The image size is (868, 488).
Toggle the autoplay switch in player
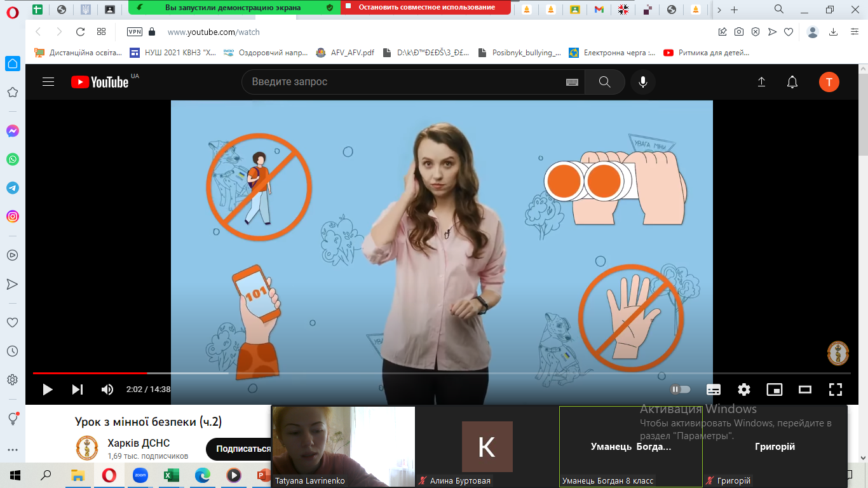pyautogui.click(x=681, y=390)
